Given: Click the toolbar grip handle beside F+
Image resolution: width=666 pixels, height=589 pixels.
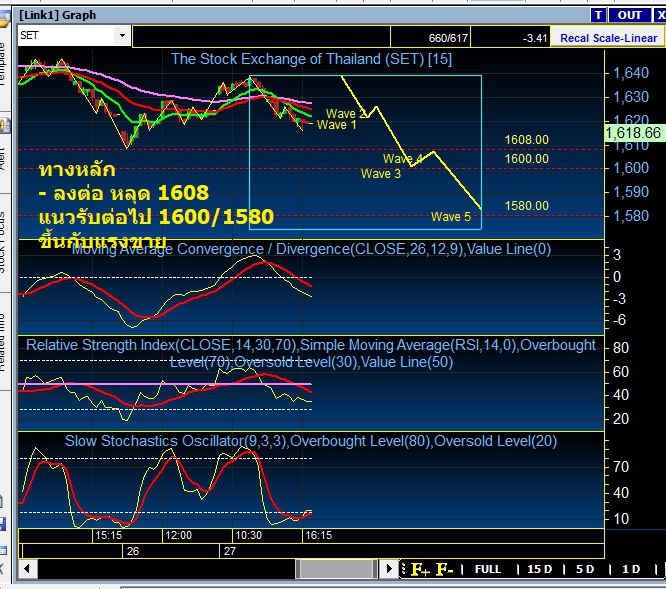Looking at the screenshot, I should click(x=404, y=569).
